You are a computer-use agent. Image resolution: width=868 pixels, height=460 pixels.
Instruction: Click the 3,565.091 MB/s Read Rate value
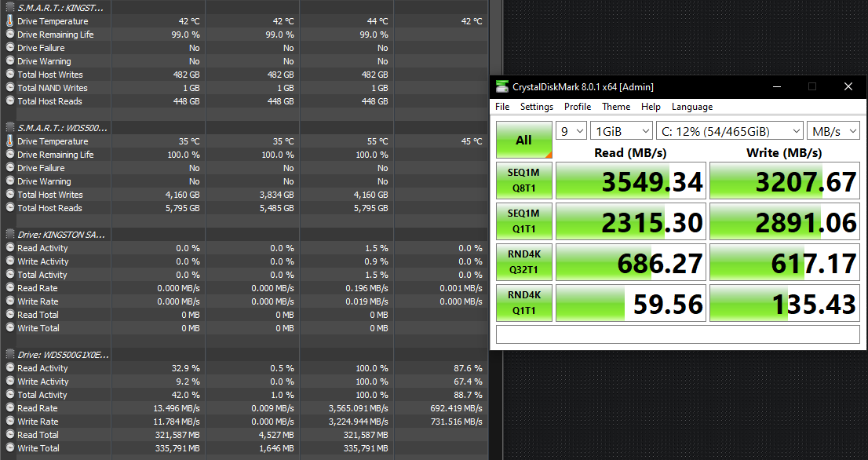click(x=358, y=408)
